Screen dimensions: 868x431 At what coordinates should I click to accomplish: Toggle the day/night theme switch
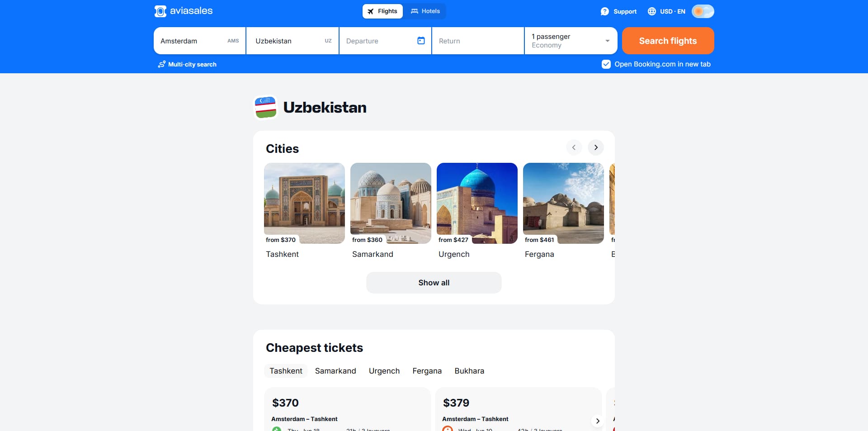tap(703, 11)
